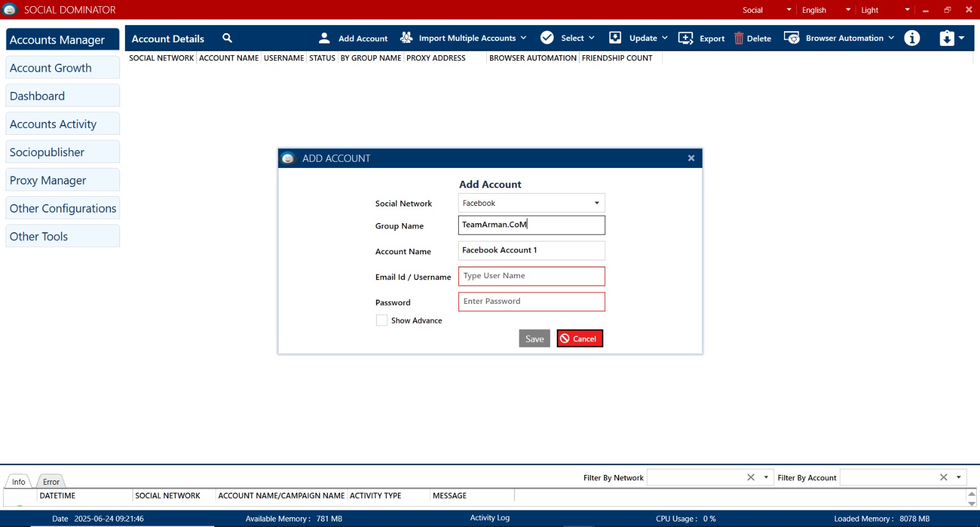Click the Browser Automation monitor icon
980x527 pixels.
click(x=791, y=38)
